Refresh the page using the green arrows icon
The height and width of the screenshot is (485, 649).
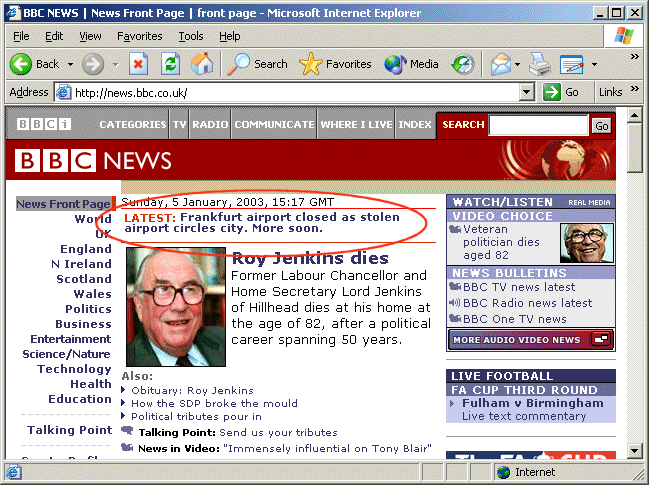(x=170, y=64)
